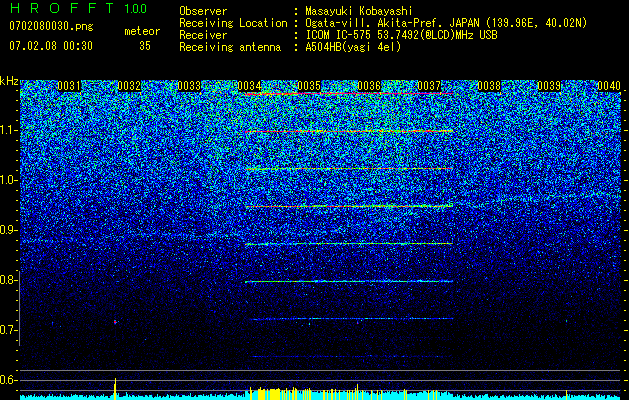Select the receiver text ICOM IC-575 53.7492 MHz USB

coord(401,35)
